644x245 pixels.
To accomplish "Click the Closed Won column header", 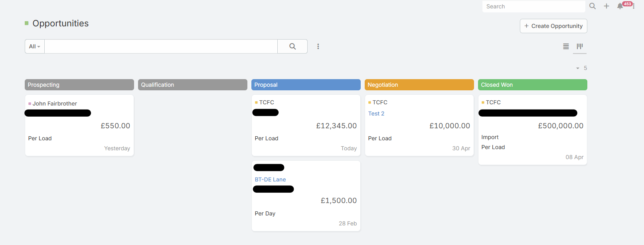I will (532, 85).
